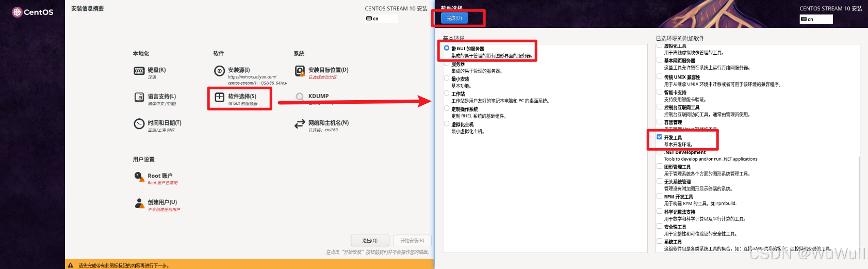Click the 已选择自动分区 status text

(x=323, y=77)
